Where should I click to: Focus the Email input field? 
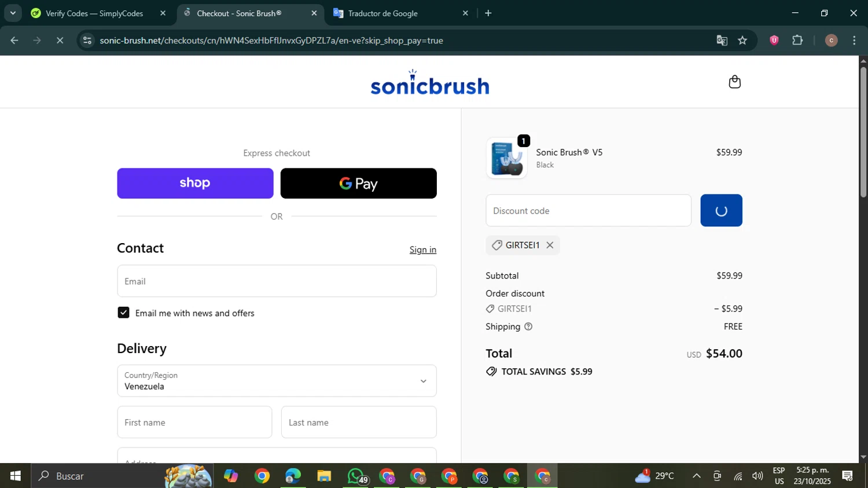tap(277, 281)
